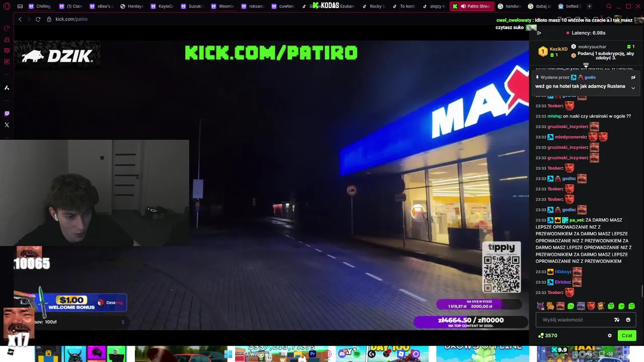Open Elricko username in chat
This screenshot has width=644, height=362.
tap(562, 282)
